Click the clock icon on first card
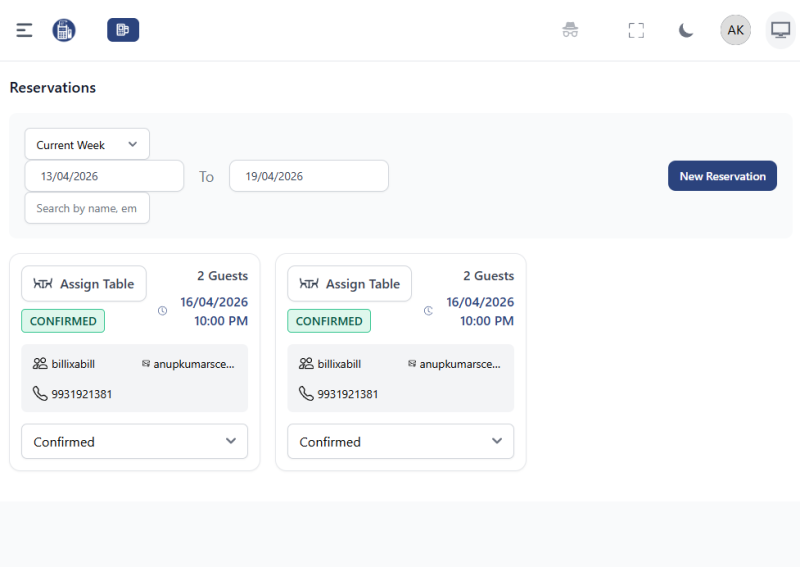 click(162, 311)
